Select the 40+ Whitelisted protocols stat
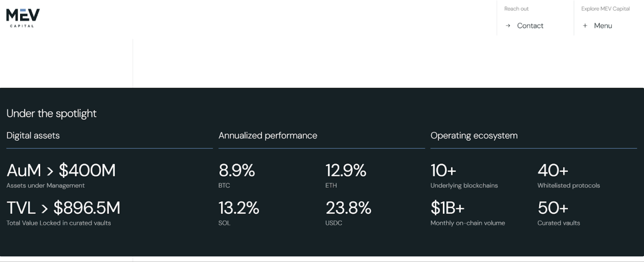The height and width of the screenshot is (262, 644). [x=552, y=171]
